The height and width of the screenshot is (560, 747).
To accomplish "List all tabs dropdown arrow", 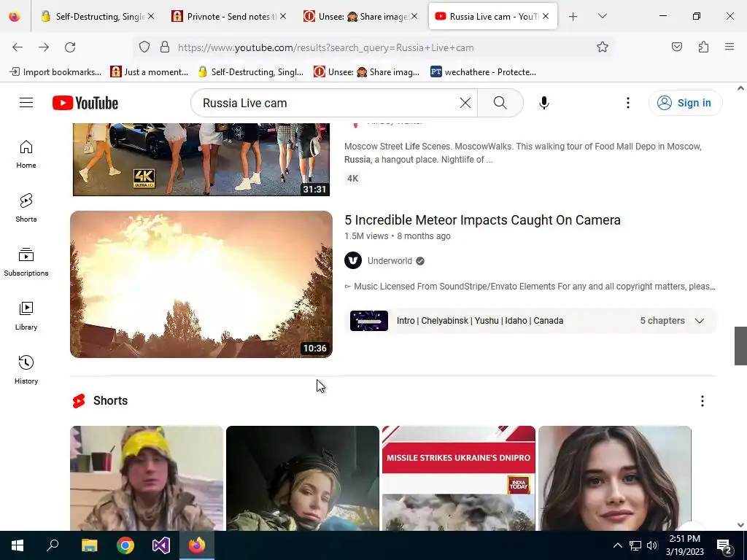I will (602, 17).
